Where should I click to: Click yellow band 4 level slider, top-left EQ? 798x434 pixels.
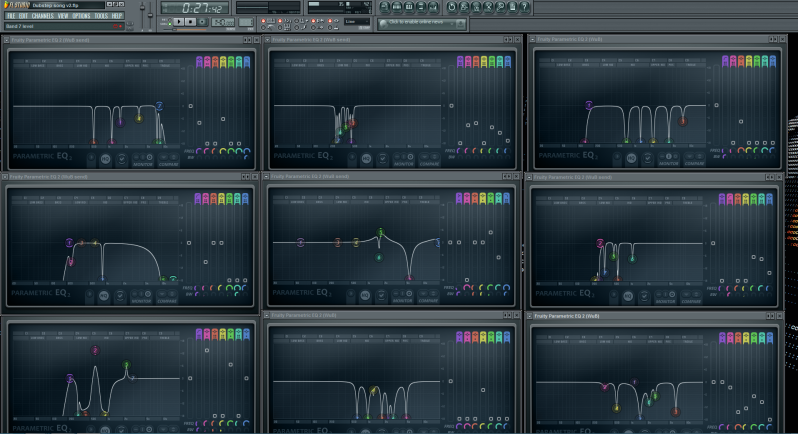tap(223, 119)
